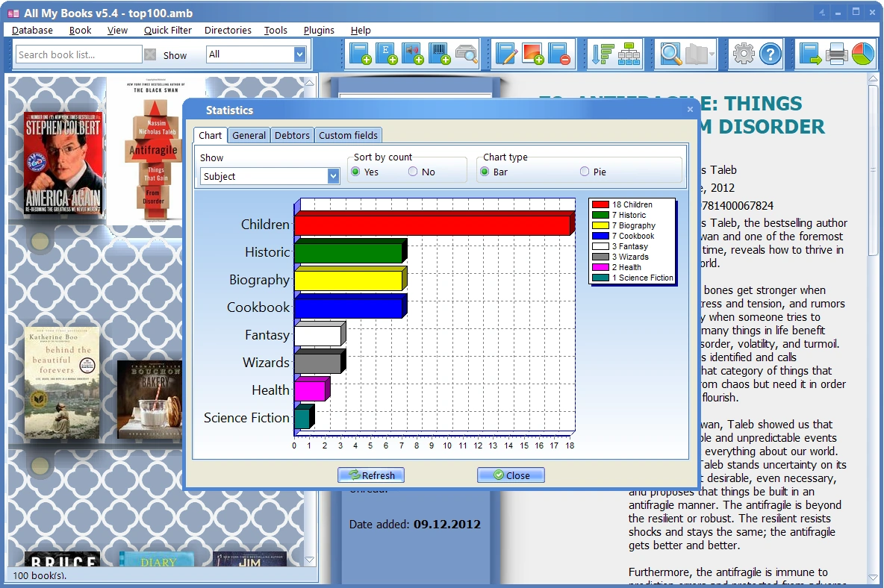This screenshot has width=884, height=588.
Task: Click the red Children legend swatch
Action: pyautogui.click(x=600, y=204)
